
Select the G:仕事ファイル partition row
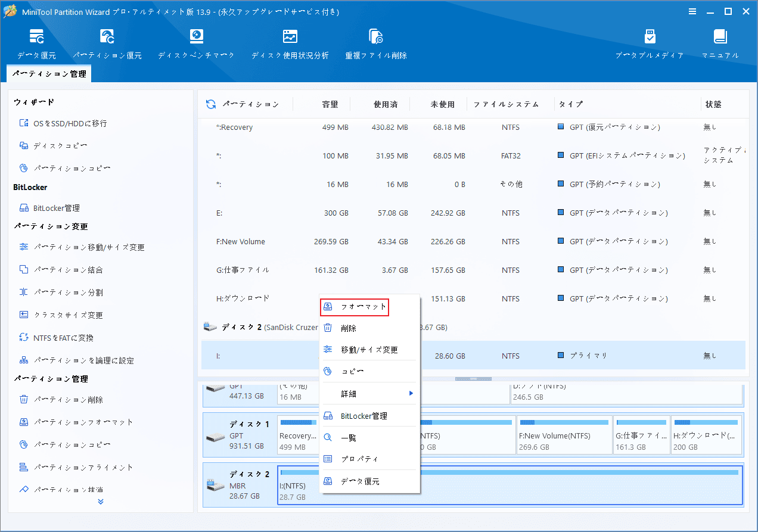[x=473, y=270]
